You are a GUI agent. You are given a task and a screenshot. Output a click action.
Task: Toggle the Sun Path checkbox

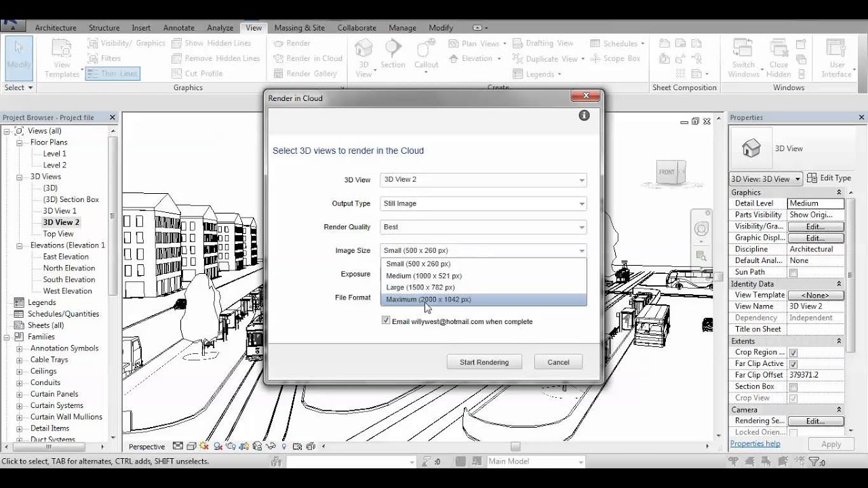(x=793, y=272)
